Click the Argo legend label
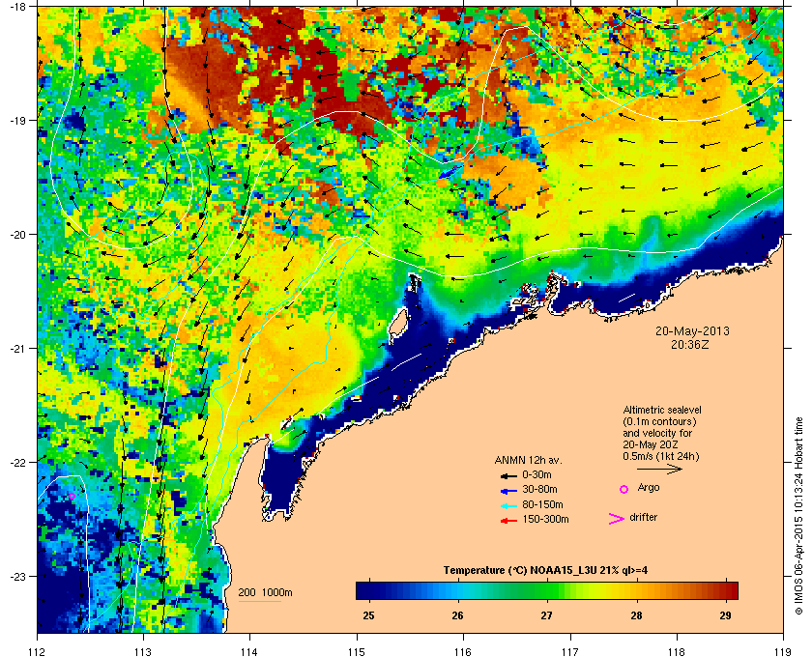 (649, 488)
